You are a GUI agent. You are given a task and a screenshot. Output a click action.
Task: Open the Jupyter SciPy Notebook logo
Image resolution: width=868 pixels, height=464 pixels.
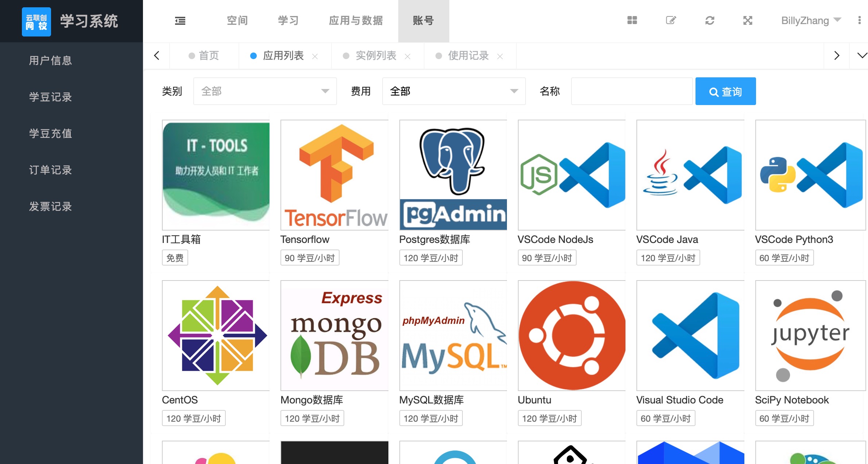coord(810,336)
